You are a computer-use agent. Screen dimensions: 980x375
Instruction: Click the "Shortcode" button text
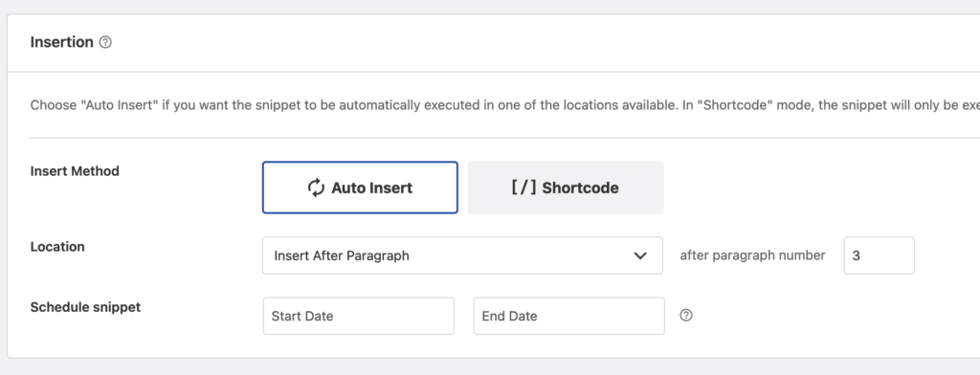(581, 187)
